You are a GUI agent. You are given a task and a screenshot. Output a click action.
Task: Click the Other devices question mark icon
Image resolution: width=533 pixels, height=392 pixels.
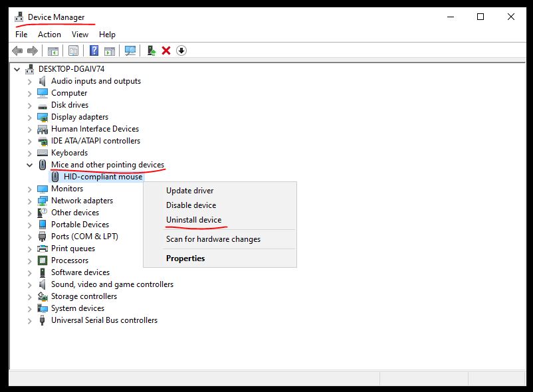click(x=42, y=213)
